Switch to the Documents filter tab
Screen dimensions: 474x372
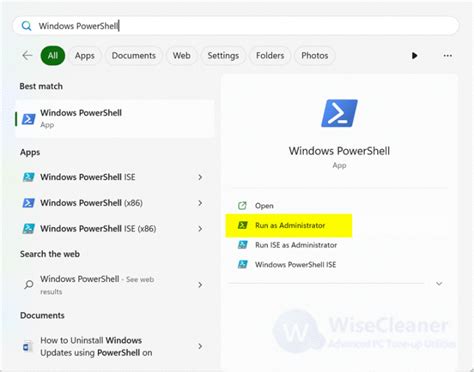coord(134,56)
